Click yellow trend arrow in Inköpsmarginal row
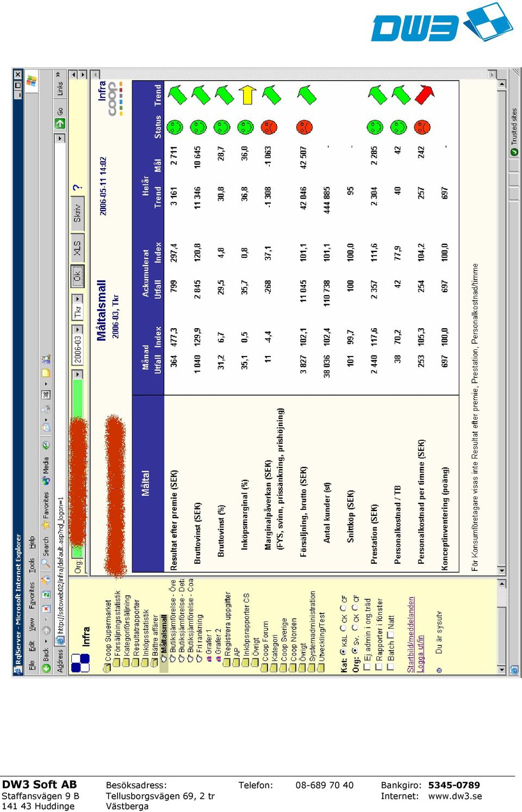522x812 pixels. pyautogui.click(x=247, y=95)
